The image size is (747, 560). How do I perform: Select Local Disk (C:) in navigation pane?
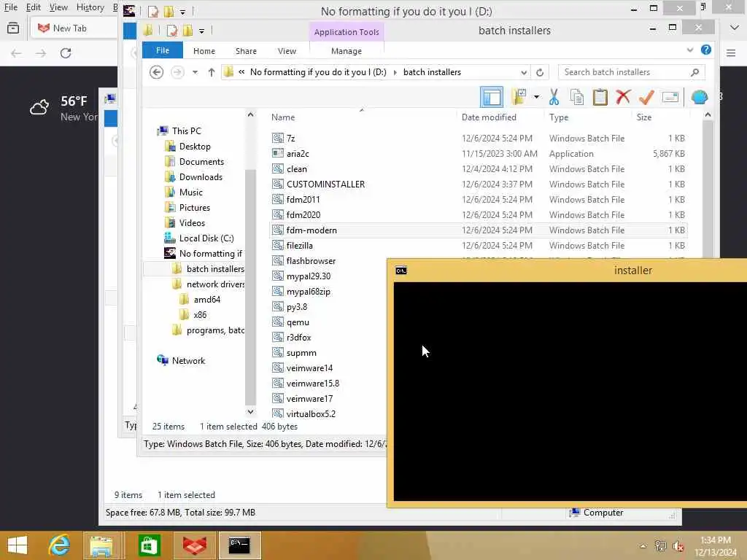point(206,238)
